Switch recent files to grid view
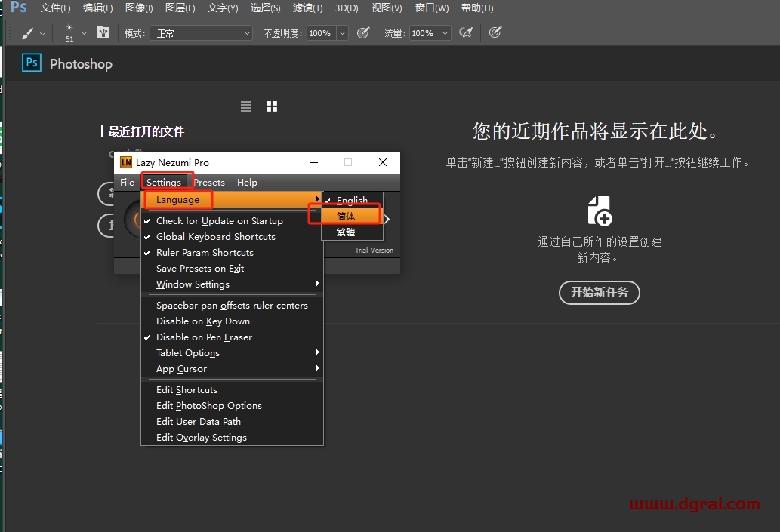The height and width of the screenshot is (532, 780). [x=272, y=106]
